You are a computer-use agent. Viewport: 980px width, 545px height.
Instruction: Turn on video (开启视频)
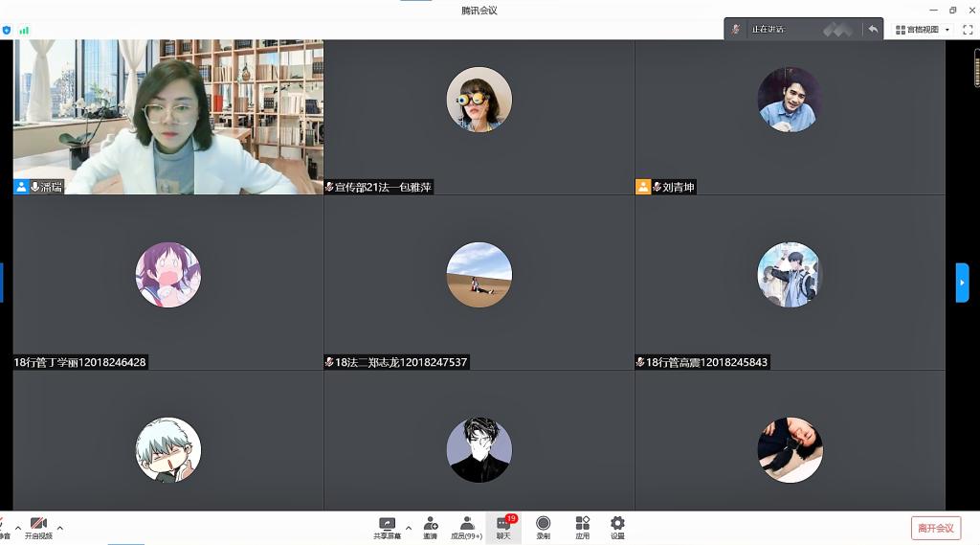point(38,527)
